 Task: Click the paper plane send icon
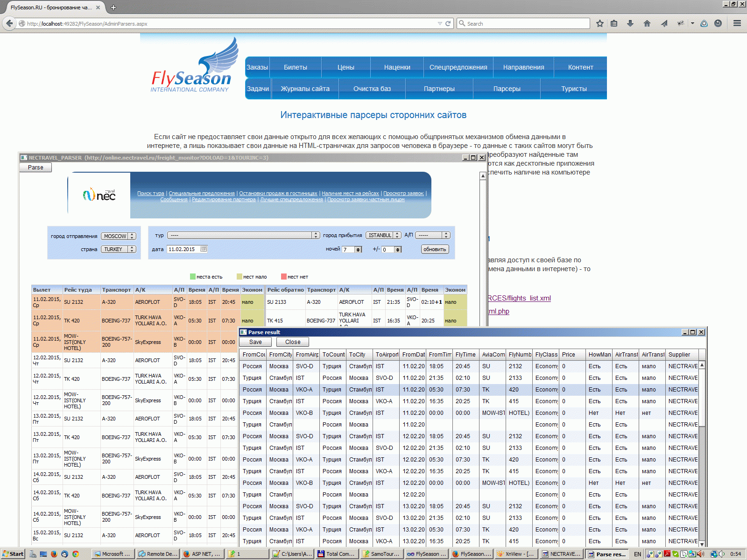click(x=664, y=23)
